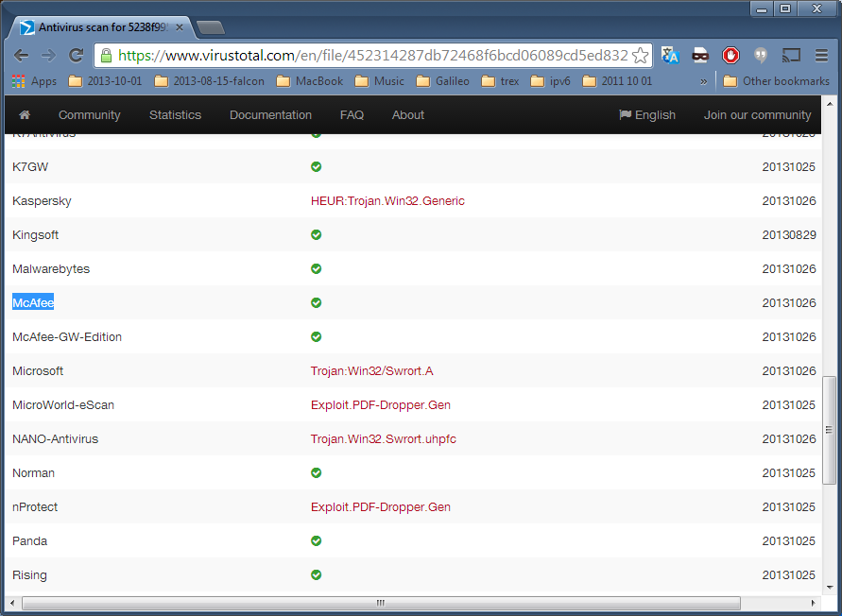Click the grey quote-bubble extension icon
This screenshot has height=616, width=842.
[761, 56]
